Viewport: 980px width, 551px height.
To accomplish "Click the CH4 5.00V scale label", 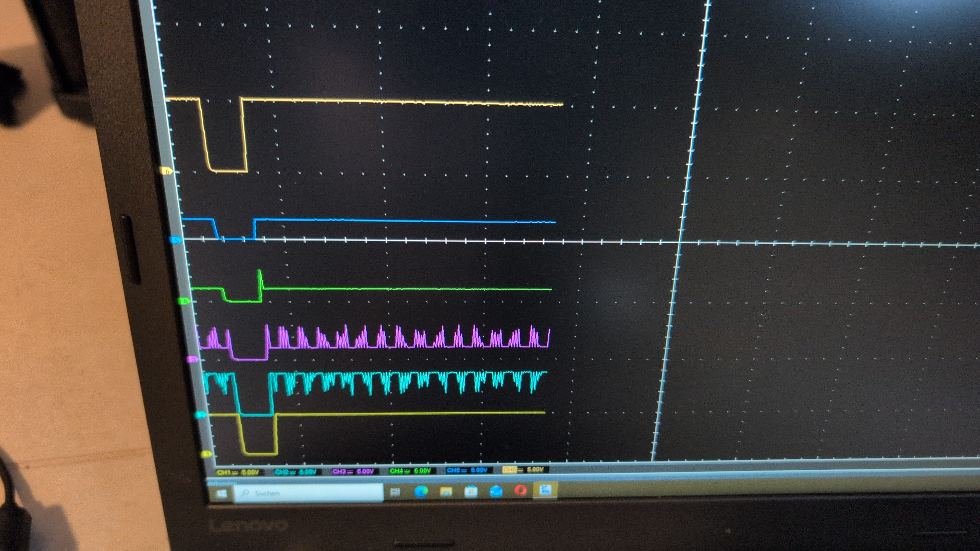I will pos(411,471).
